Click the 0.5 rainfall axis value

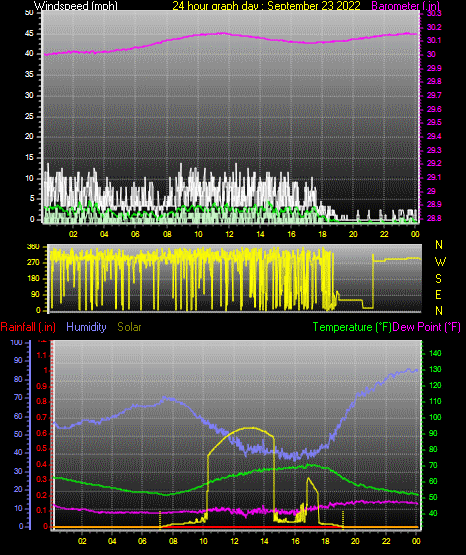coord(42,448)
